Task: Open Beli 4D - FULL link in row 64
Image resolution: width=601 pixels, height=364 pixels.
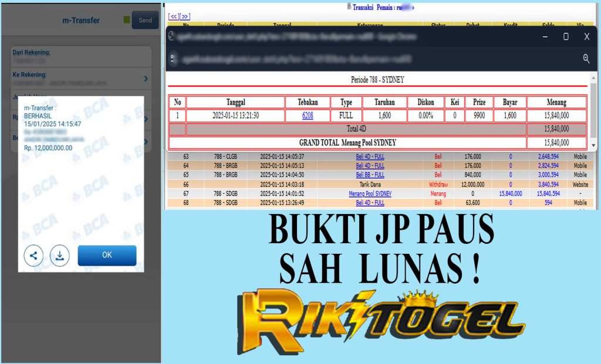Action: point(370,166)
